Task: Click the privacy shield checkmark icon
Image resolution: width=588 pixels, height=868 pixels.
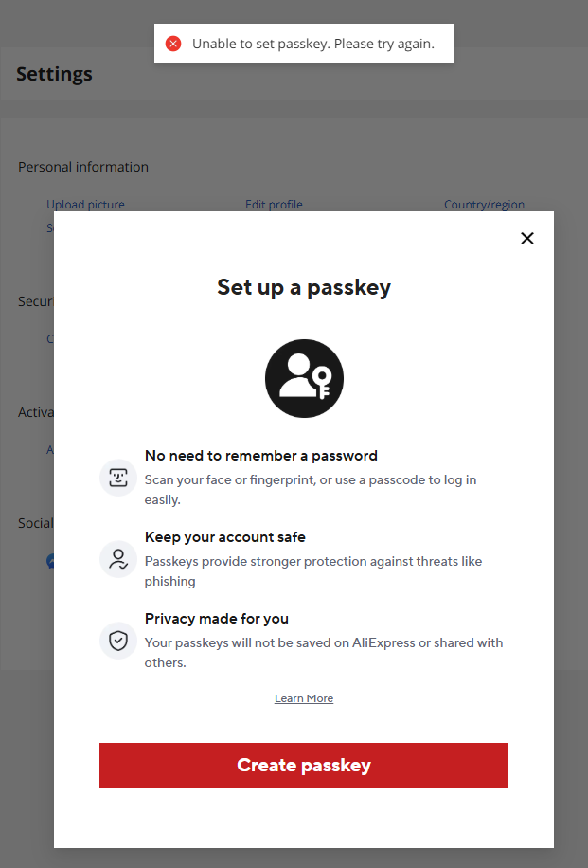Action: pos(118,641)
